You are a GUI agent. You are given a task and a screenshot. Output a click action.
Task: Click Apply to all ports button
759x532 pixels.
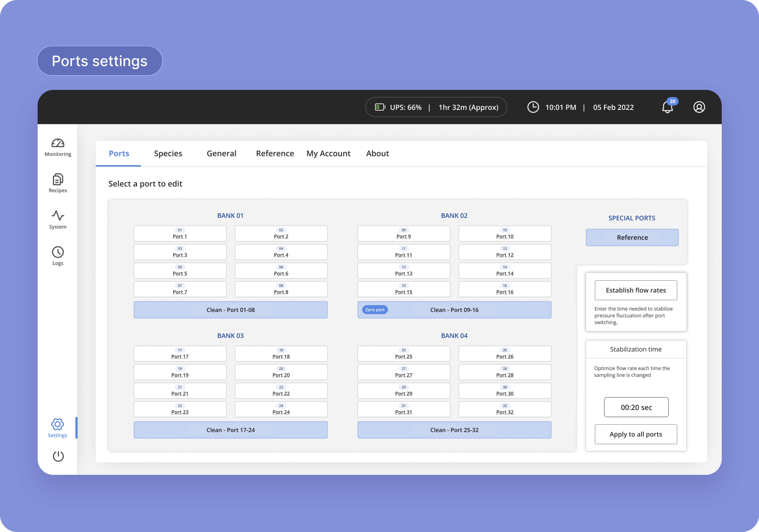(x=635, y=434)
